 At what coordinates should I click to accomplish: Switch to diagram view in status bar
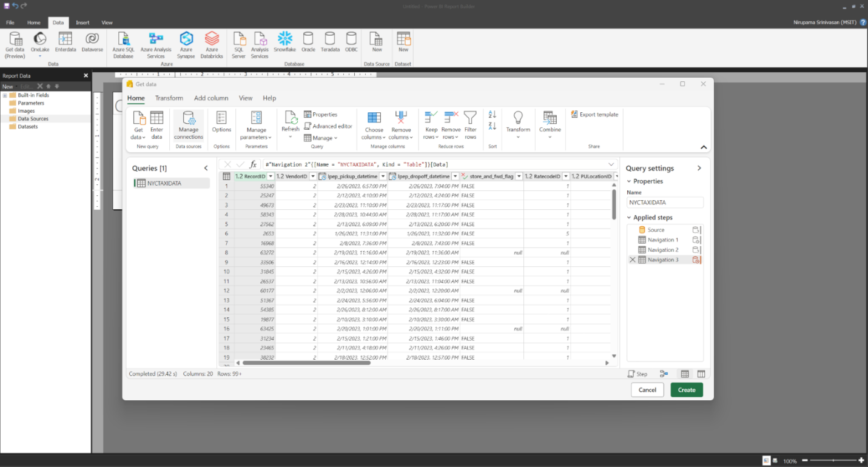(x=664, y=374)
